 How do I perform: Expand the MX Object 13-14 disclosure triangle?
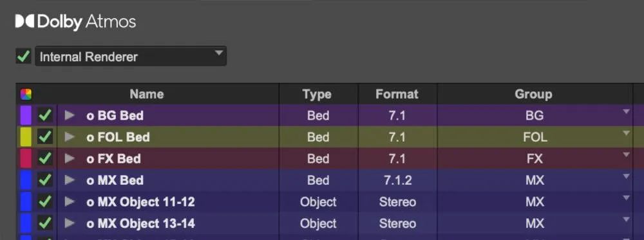pos(70,223)
